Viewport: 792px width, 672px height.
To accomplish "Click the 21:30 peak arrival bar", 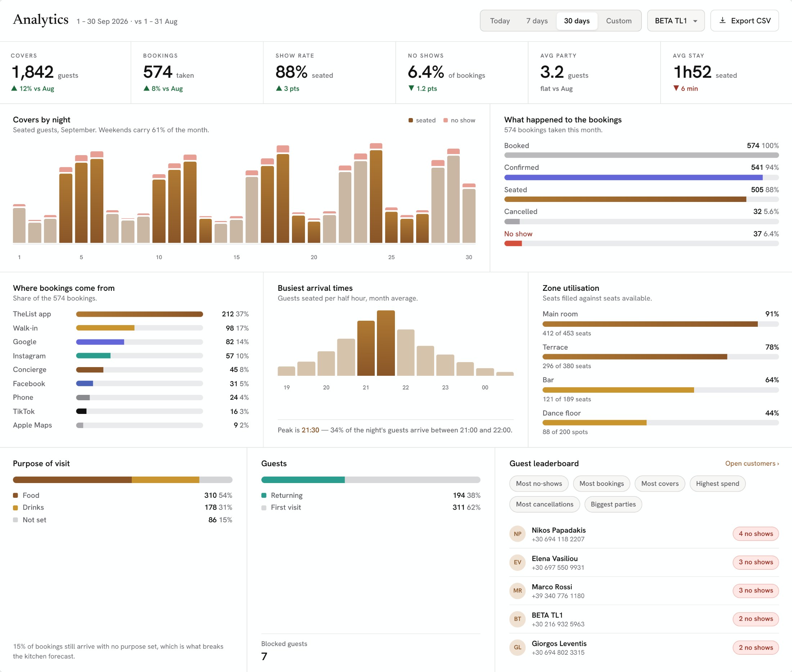I will (x=386, y=343).
